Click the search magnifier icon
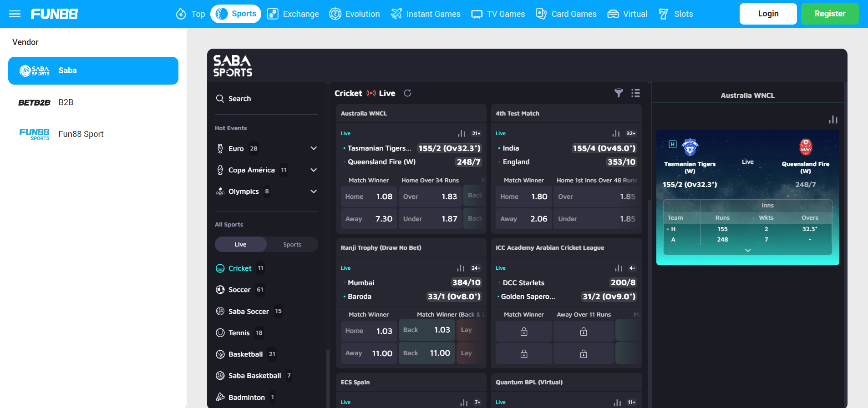868x408 pixels. click(x=220, y=99)
